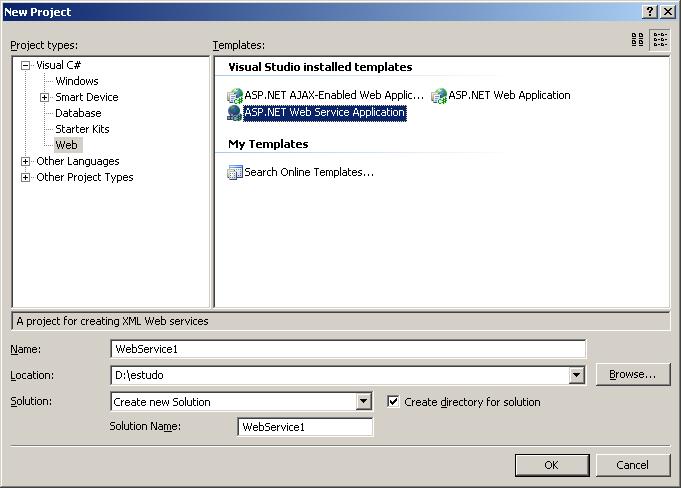This screenshot has height=488, width=681.
Task: Collapse the Visual C# tree node
Action: [x=26, y=65]
